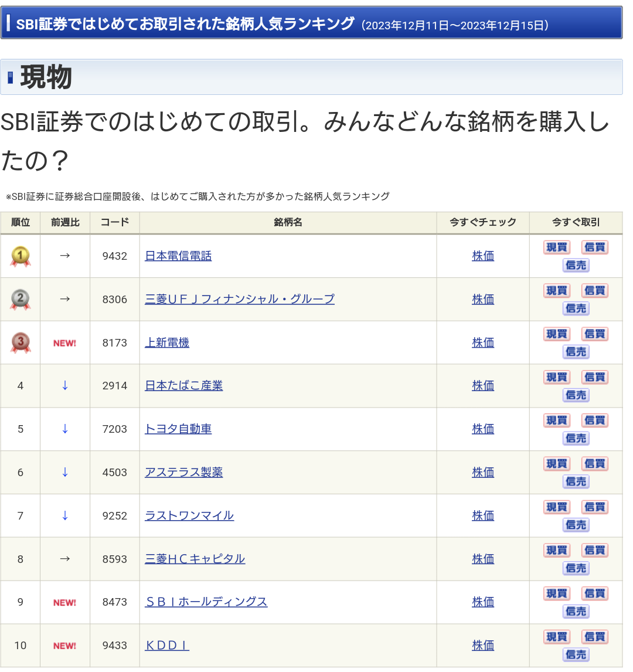Check 株価 for ラストワンマイル

pos(483,515)
